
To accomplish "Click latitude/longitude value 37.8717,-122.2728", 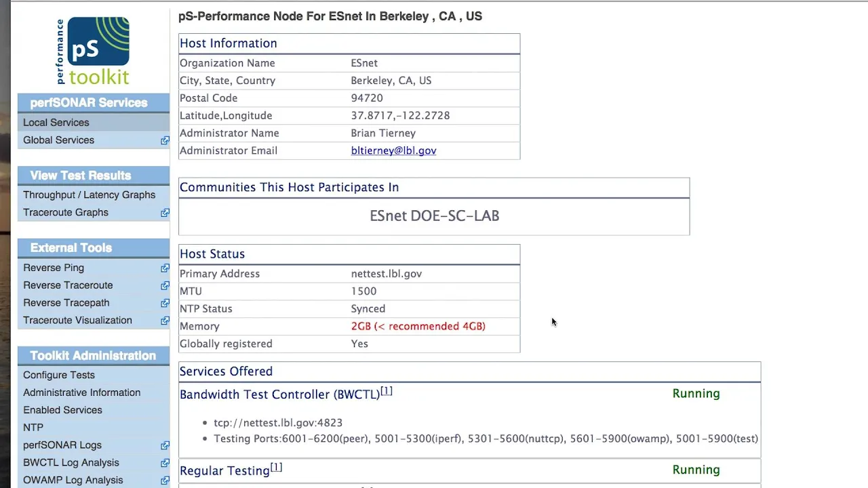I will (x=400, y=116).
